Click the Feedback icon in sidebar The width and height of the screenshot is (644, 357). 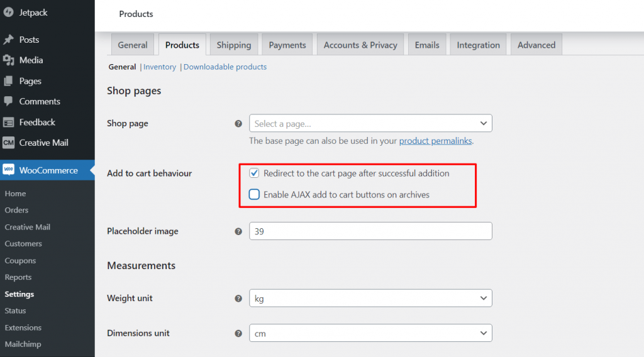click(8, 123)
